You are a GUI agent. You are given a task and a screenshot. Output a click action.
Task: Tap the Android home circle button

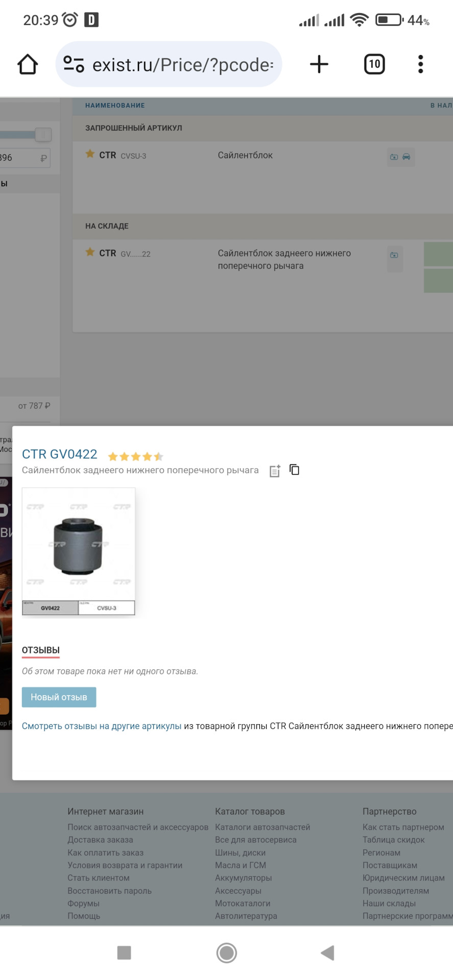click(x=227, y=952)
